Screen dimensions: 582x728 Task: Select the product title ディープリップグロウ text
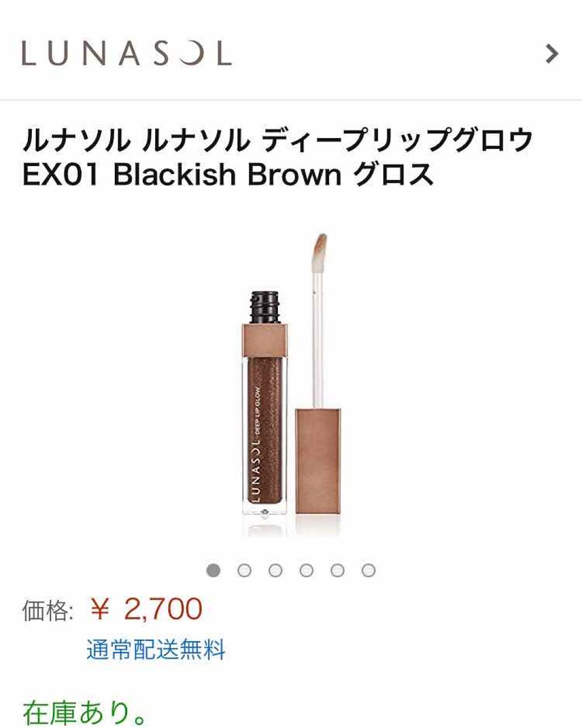pos(398,140)
